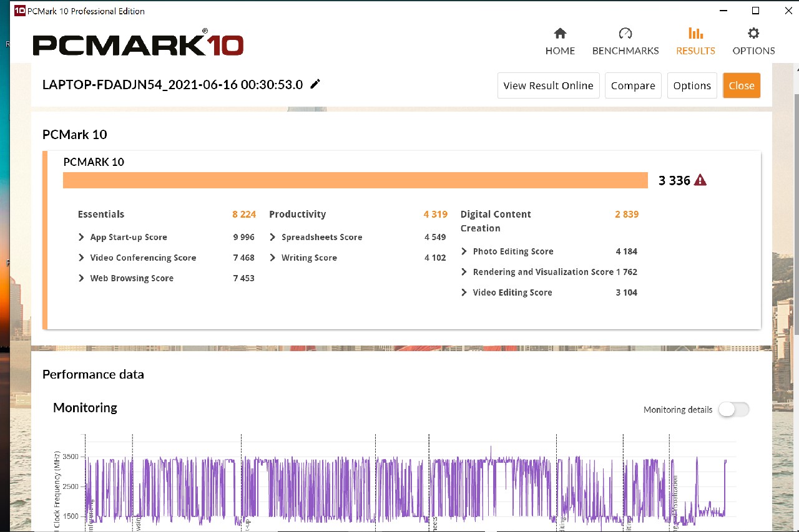Click the Video Conferencing value 7 468
Viewport: 799px width, 532px height.
243,258
